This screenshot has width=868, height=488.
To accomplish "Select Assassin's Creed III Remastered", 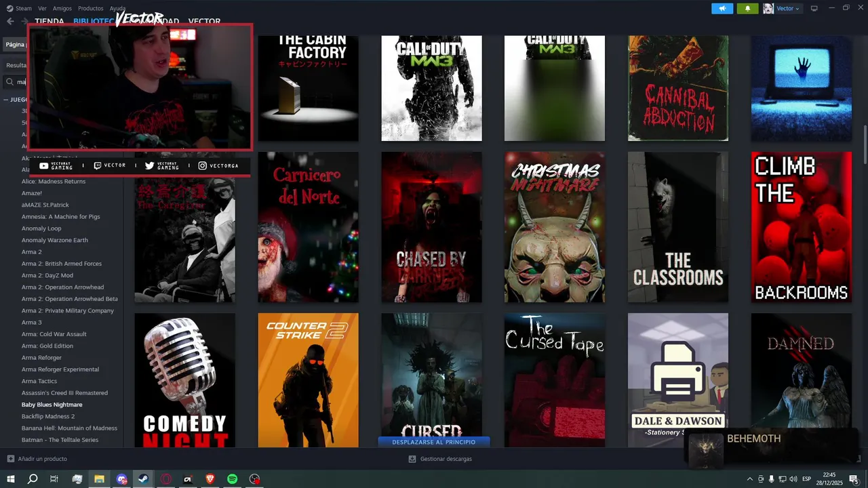I will (64, 393).
